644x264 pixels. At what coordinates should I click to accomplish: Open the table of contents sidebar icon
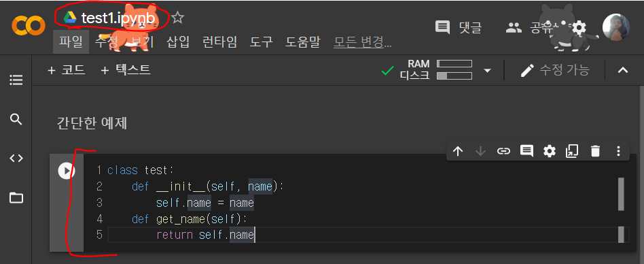pyautogui.click(x=16, y=80)
